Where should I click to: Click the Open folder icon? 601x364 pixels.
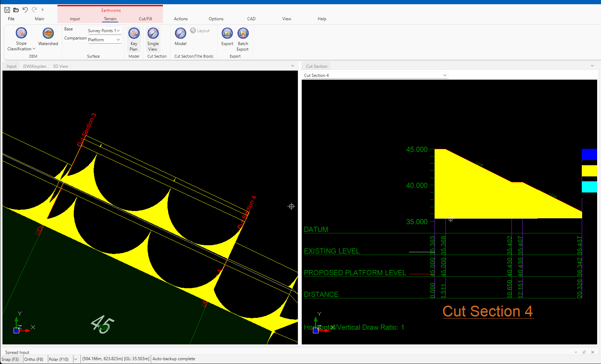(x=16, y=10)
